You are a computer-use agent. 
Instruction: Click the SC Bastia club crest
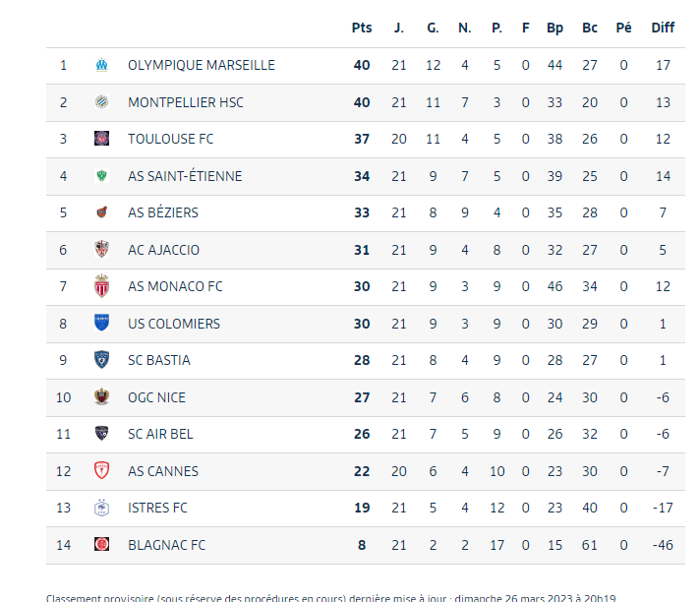click(x=101, y=360)
